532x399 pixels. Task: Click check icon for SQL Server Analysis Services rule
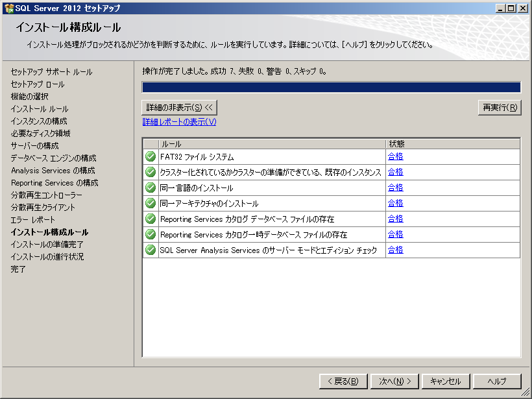pos(151,250)
